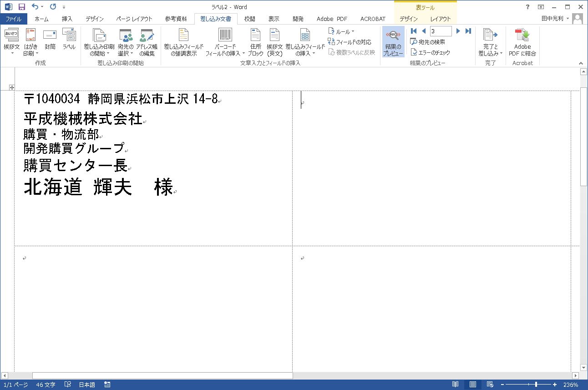The width and height of the screenshot is (588, 390).
Task: Click the table move handle
Action: coord(12,87)
